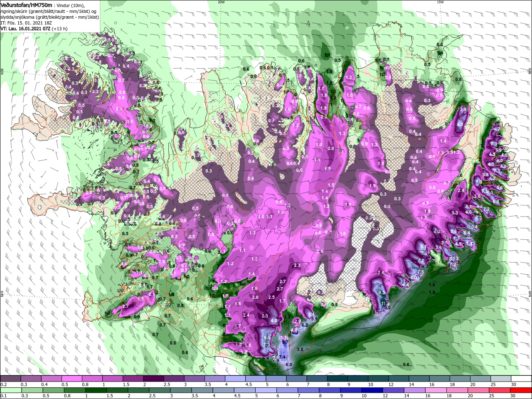Viewport: 532px width, 399px height.
Task: Pick the bright red rain swatch ending at 30
Action: click(x=521, y=390)
